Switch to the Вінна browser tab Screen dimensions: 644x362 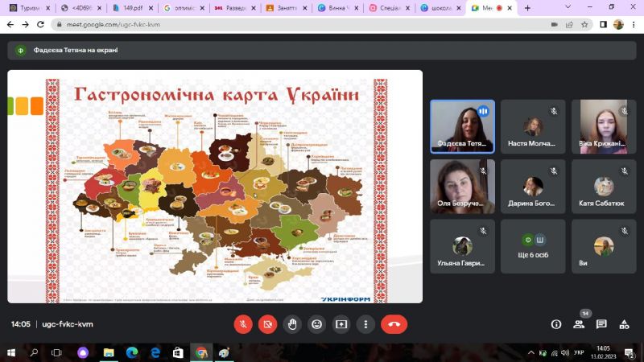click(338, 8)
